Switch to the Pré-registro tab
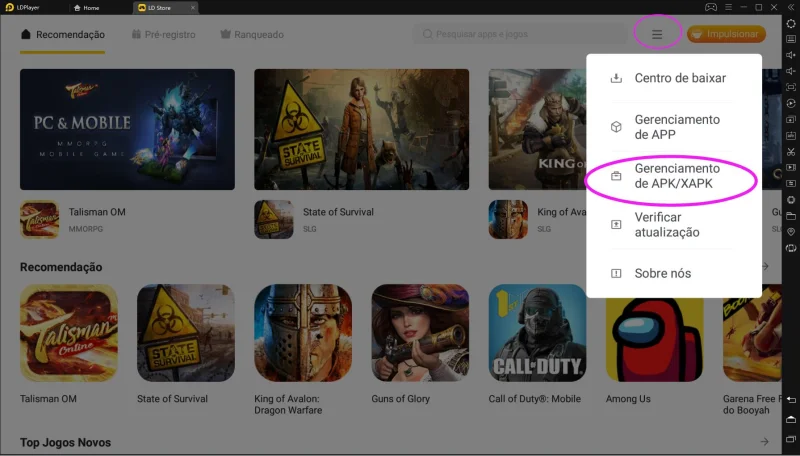The width and height of the screenshot is (800, 456). (163, 34)
